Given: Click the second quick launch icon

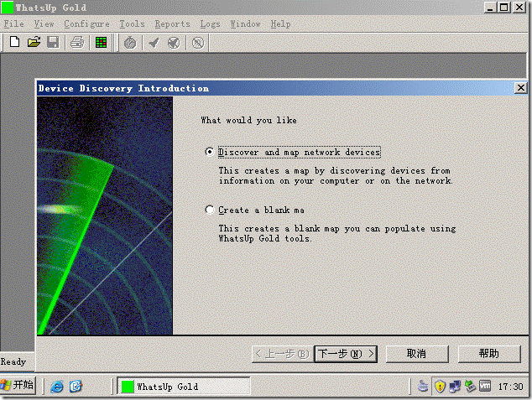Looking at the screenshot, I should [76, 387].
